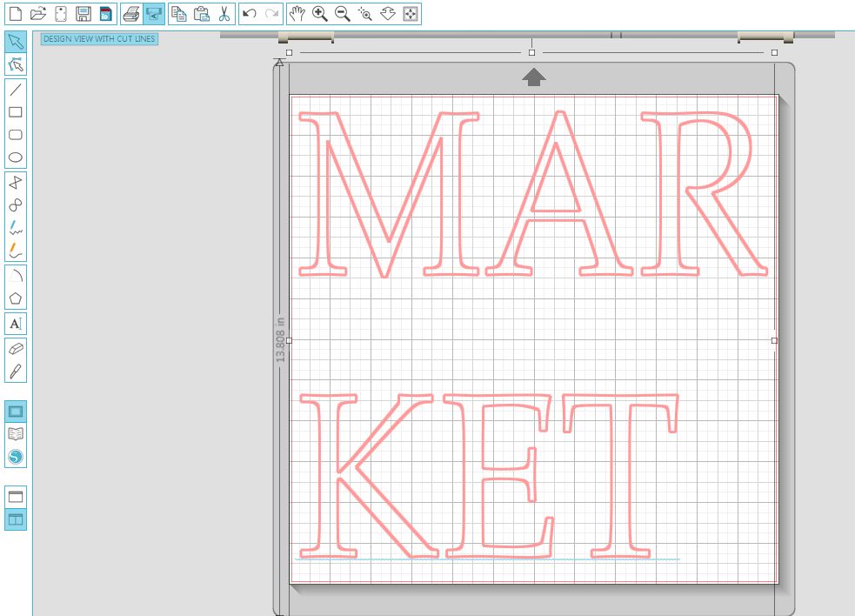Viewport: 855px width, 616px height.
Task: Open the Library book icon
Action: 16,434
